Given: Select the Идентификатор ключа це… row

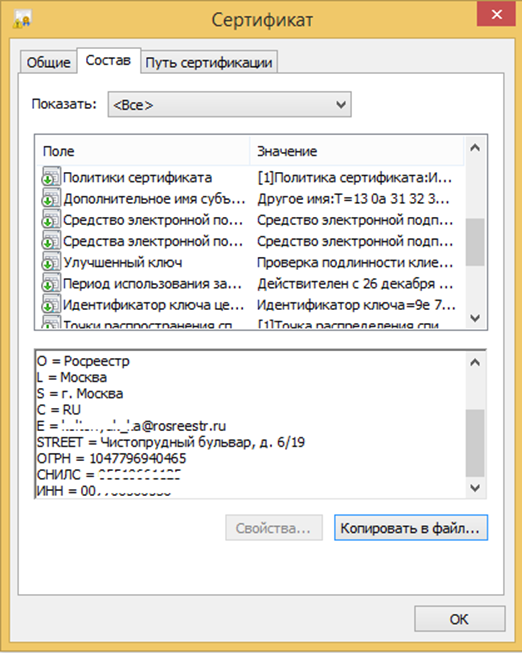Looking at the screenshot, I should 250,305.
